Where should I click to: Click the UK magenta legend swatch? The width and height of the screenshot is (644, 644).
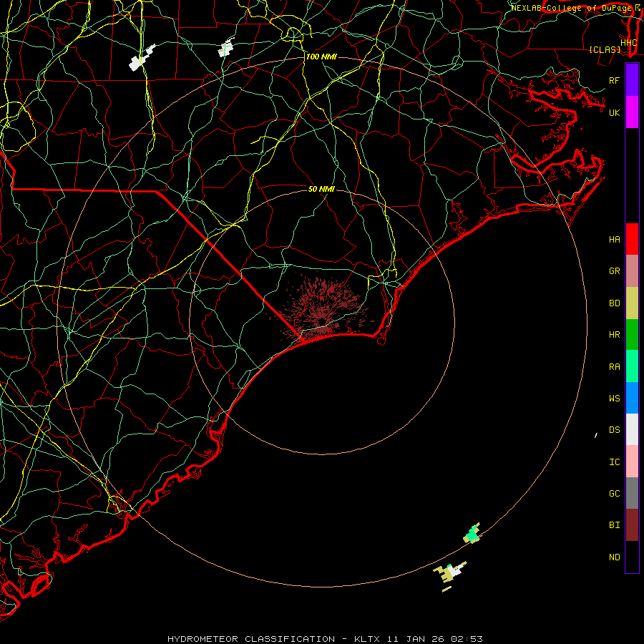pos(632,112)
